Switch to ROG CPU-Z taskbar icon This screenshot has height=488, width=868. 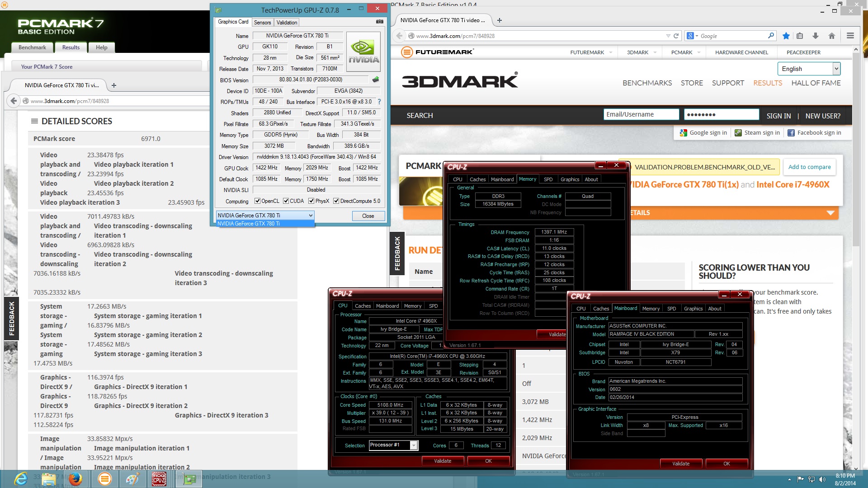159,479
